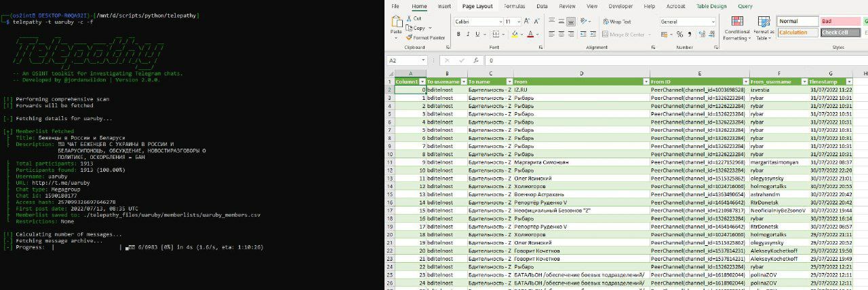Click the Insert Function fx icon
Viewport: 868px width, 290px height.
(x=476, y=60)
